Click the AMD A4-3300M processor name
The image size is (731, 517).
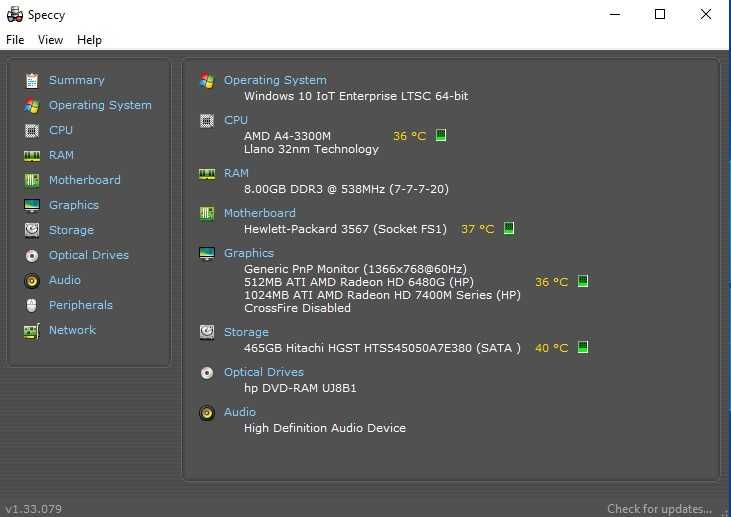pyautogui.click(x=287, y=136)
